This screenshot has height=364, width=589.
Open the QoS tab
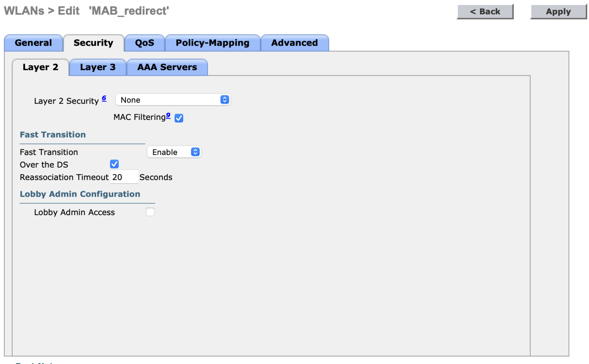[x=144, y=43]
